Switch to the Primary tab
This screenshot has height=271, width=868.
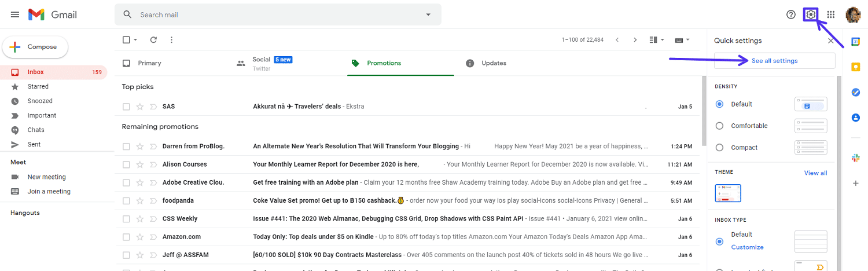[x=149, y=63]
